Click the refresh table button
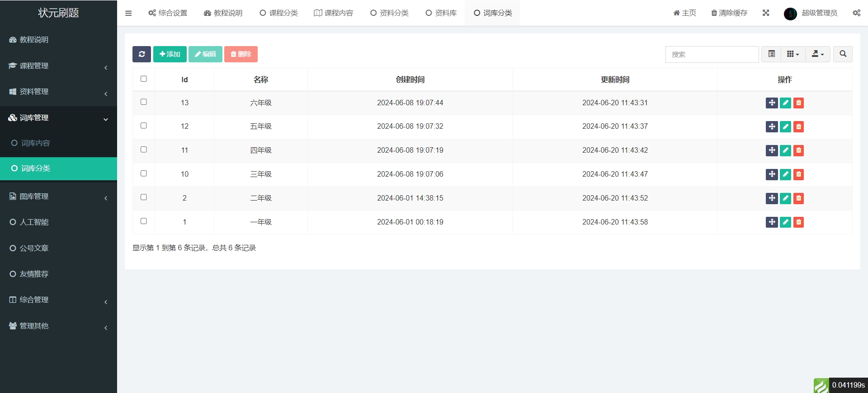This screenshot has height=393, width=868. [142, 54]
